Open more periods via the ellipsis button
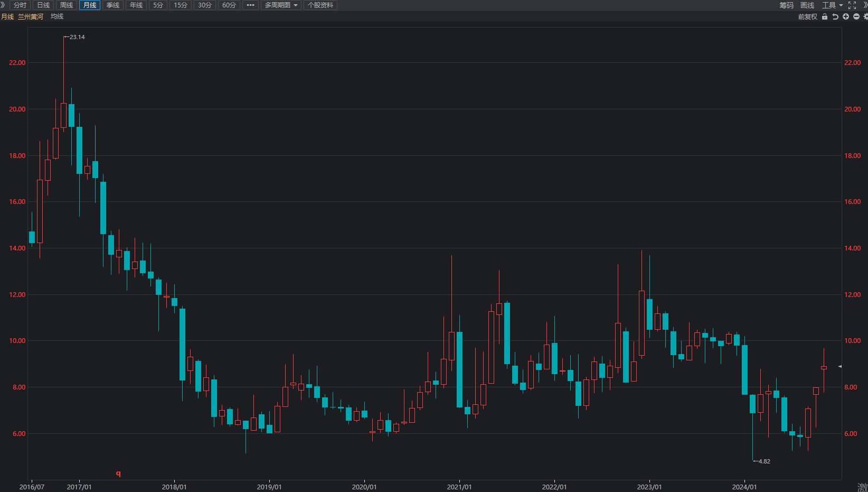 tap(250, 5)
